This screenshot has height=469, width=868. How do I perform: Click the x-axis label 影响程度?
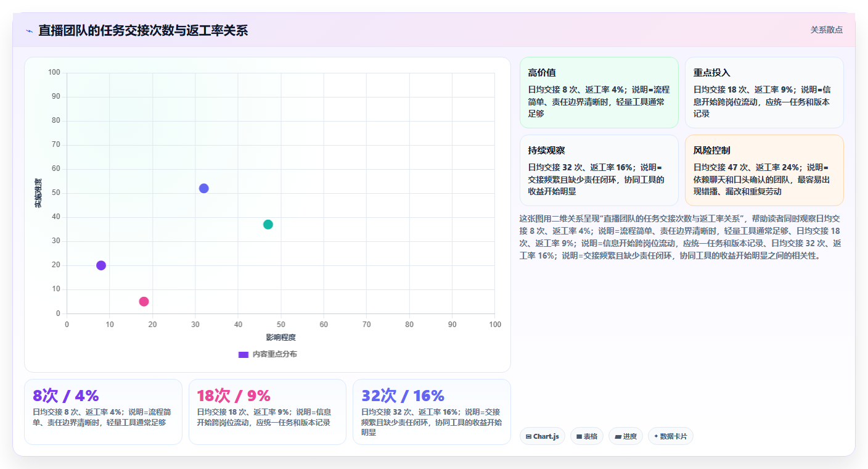pos(281,338)
